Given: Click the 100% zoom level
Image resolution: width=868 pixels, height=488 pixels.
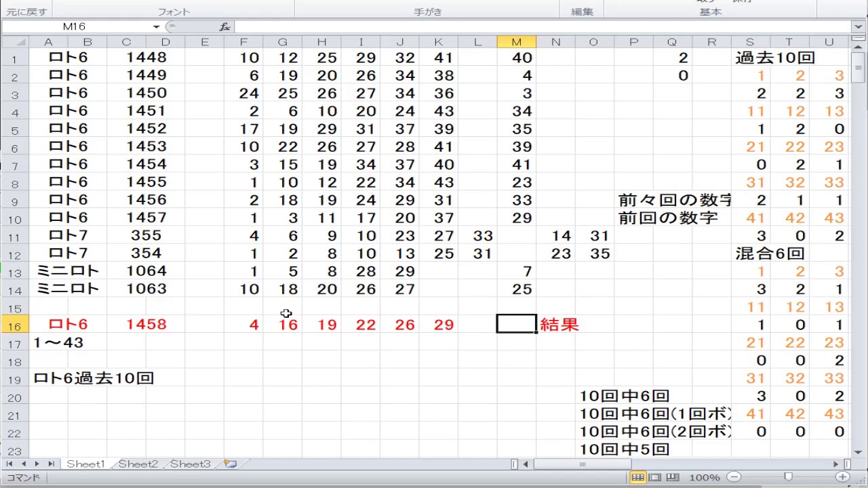Looking at the screenshot, I should [704, 478].
